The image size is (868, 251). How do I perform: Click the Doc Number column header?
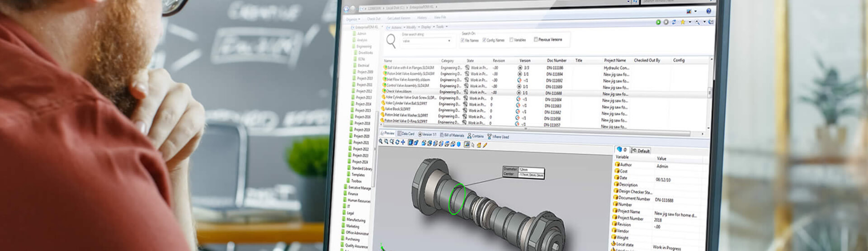coord(557,60)
